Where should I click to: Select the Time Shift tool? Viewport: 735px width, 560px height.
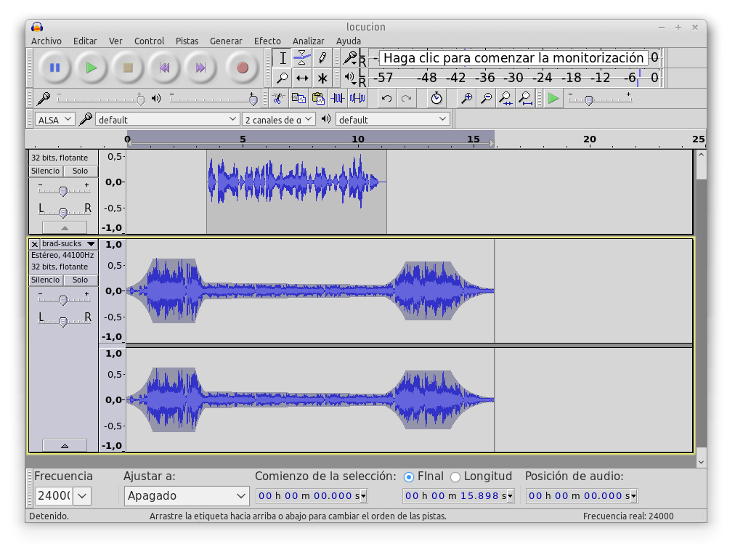coord(302,78)
